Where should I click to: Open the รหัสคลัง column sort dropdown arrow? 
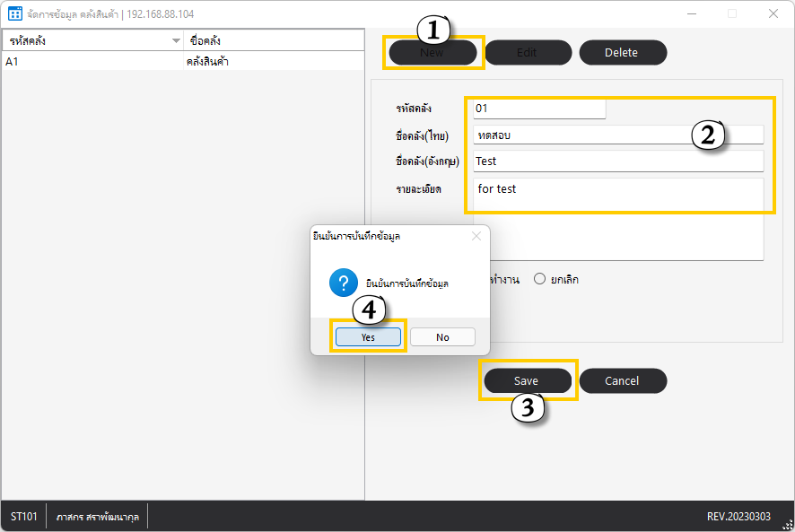point(176,41)
